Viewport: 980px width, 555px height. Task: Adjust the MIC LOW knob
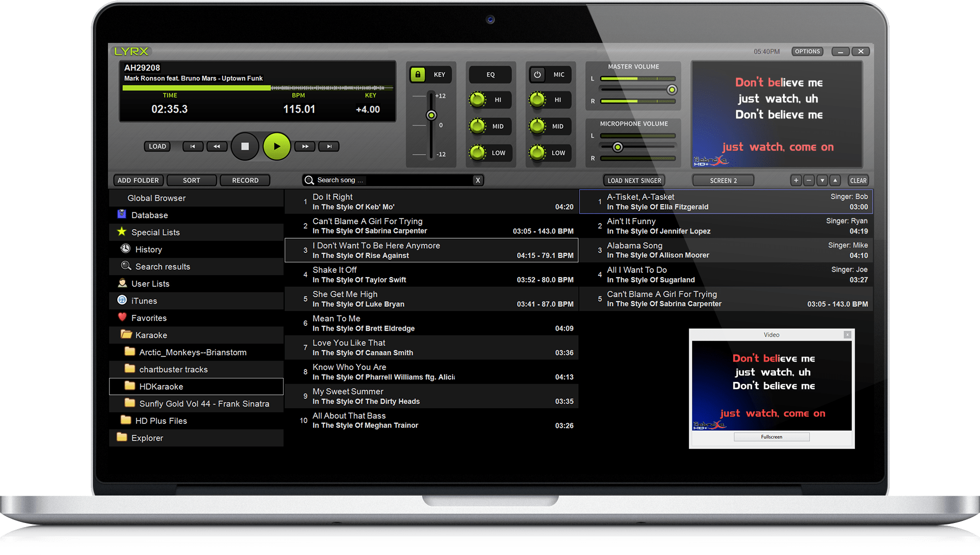pyautogui.click(x=537, y=152)
